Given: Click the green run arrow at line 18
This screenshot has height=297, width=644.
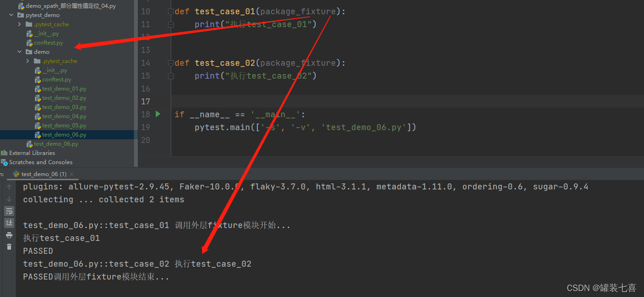Looking at the screenshot, I should 158,114.
